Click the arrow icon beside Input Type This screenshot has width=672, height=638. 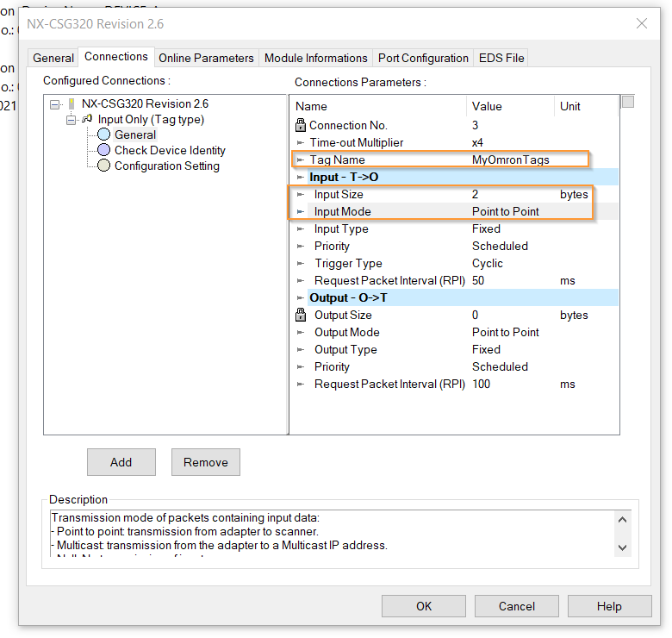point(301,229)
